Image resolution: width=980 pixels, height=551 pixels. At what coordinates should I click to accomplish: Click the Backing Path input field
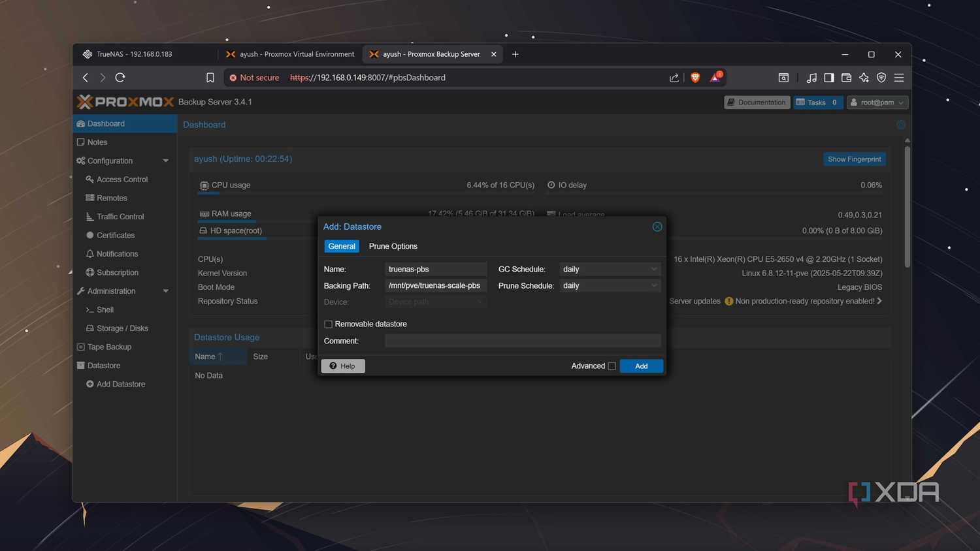[436, 286]
